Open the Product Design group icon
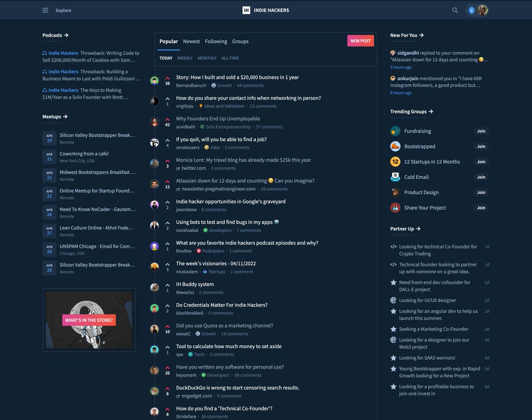Image resolution: width=532 pixels, height=420 pixels. [x=395, y=192]
